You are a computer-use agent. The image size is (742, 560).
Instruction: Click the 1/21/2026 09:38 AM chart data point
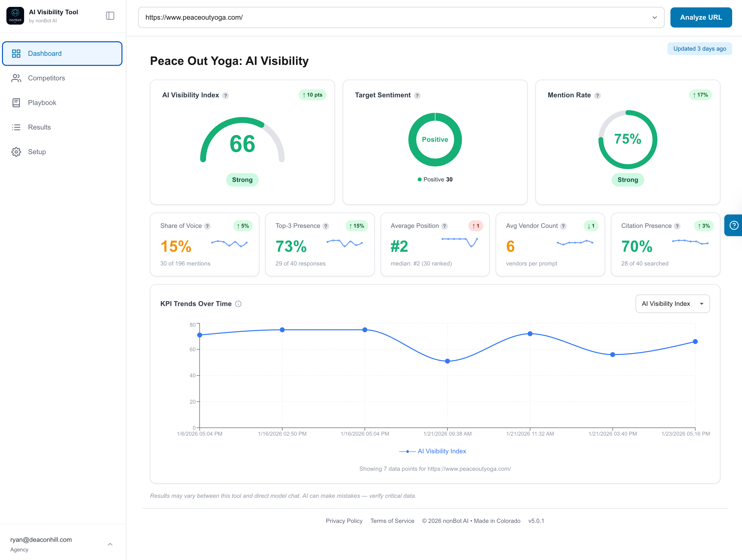447,361
